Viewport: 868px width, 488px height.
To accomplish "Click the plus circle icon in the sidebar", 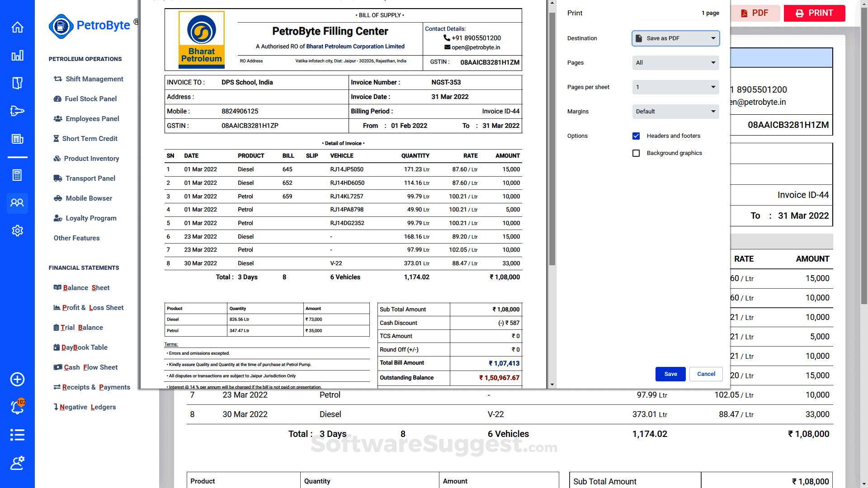I will click(x=17, y=380).
